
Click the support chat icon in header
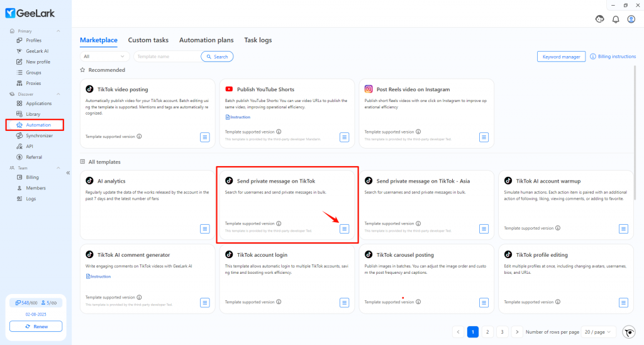pos(599,20)
